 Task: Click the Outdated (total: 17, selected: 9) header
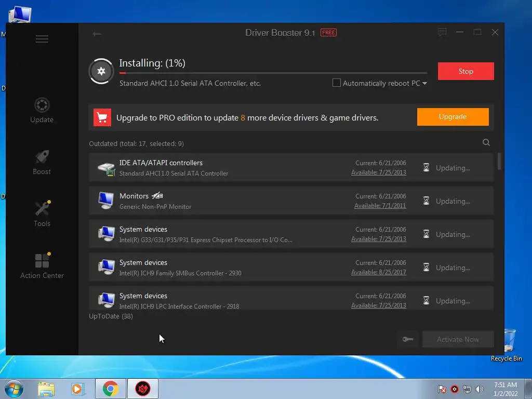click(x=137, y=144)
